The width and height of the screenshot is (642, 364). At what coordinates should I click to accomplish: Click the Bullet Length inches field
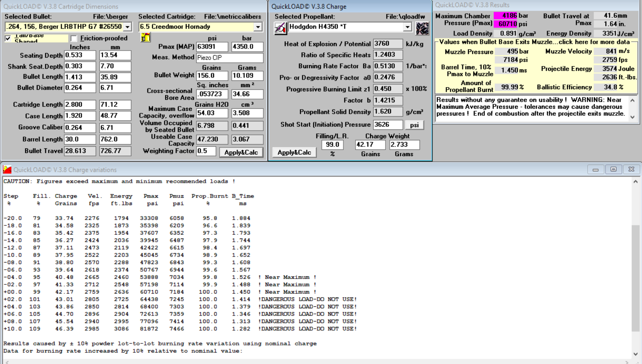point(80,77)
